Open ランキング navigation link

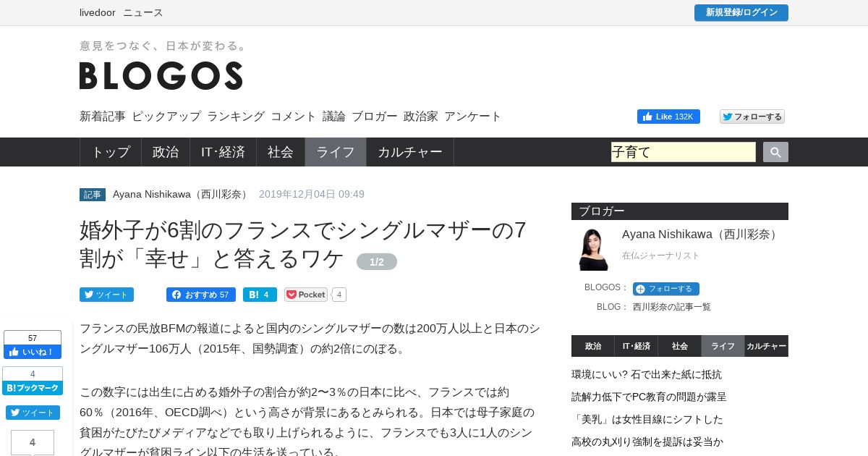[x=236, y=116]
